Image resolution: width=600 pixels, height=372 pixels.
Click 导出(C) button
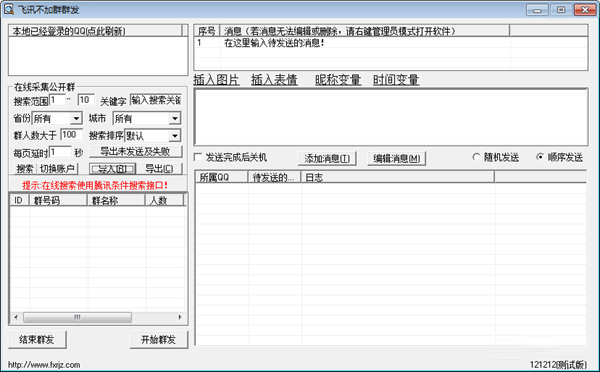click(x=159, y=169)
